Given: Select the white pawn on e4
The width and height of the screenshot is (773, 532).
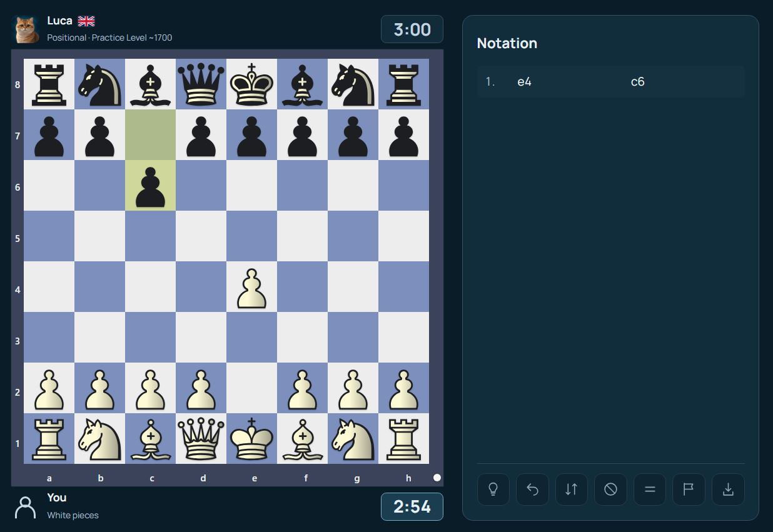Looking at the screenshot, I should [251, 287].
